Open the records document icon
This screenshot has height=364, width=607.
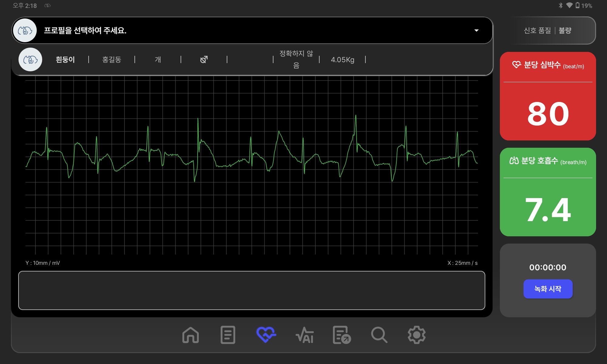click(228, 335)
